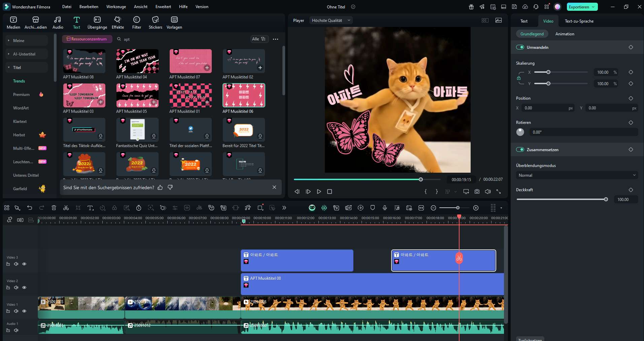Open the Effekte panel

117,23
